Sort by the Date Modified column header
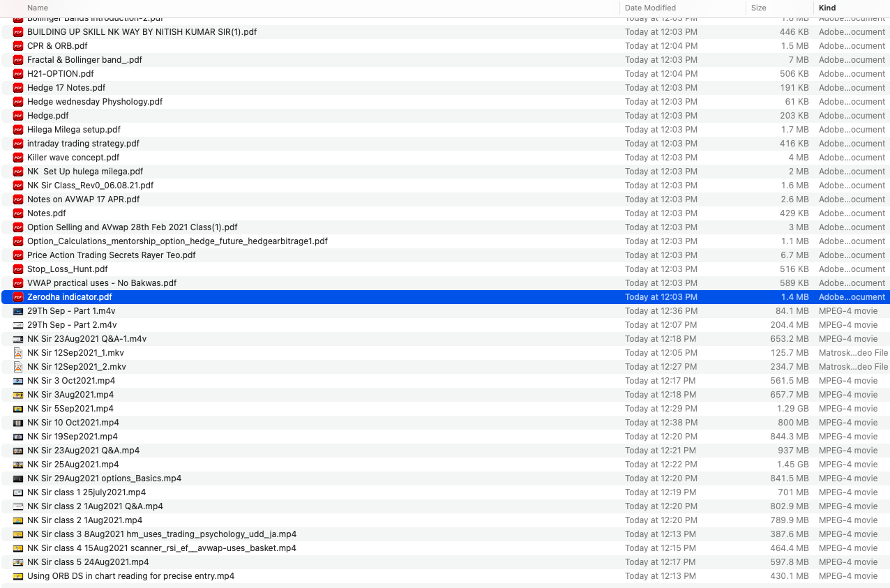The image size is (890, 588). point(650,8)
